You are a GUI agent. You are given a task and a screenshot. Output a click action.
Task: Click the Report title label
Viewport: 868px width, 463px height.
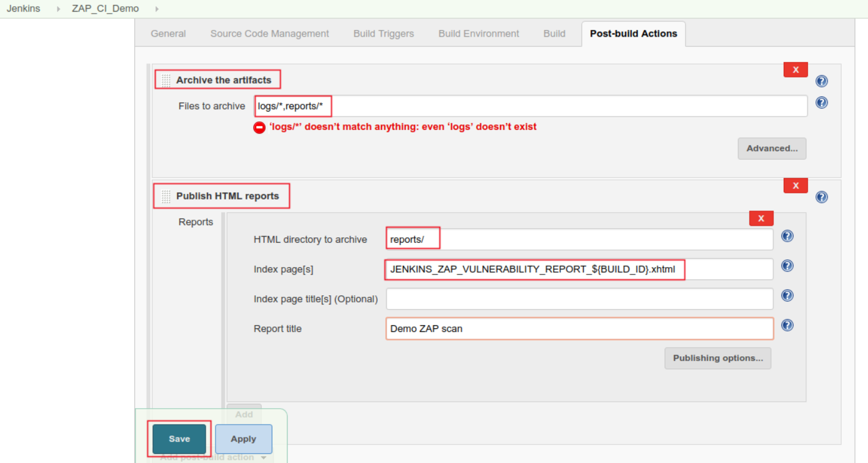pyautogui.click(x=278, y=329)
